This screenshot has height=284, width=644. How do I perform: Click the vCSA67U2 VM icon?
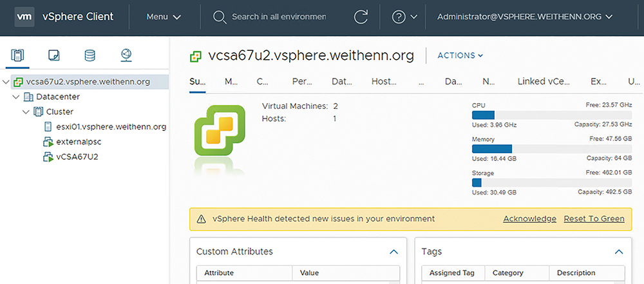click(x=48, y=156)
